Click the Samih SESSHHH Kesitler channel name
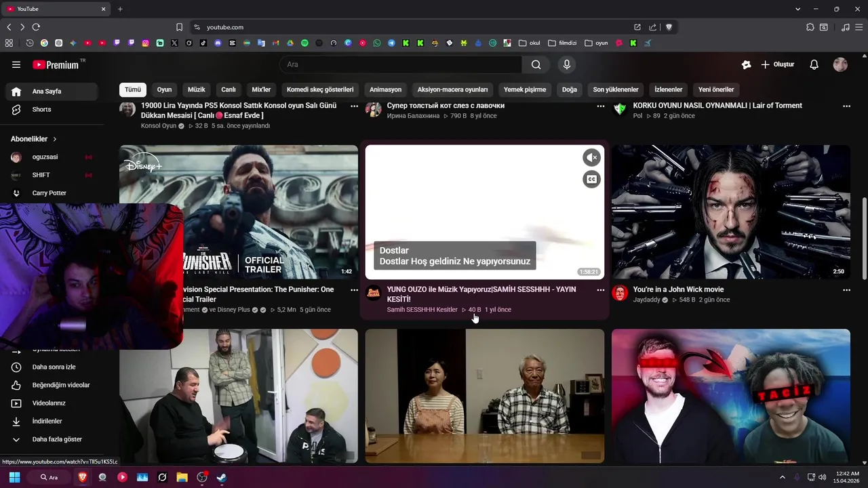Viewport: 868px width, 488px height. pos(422,310)
